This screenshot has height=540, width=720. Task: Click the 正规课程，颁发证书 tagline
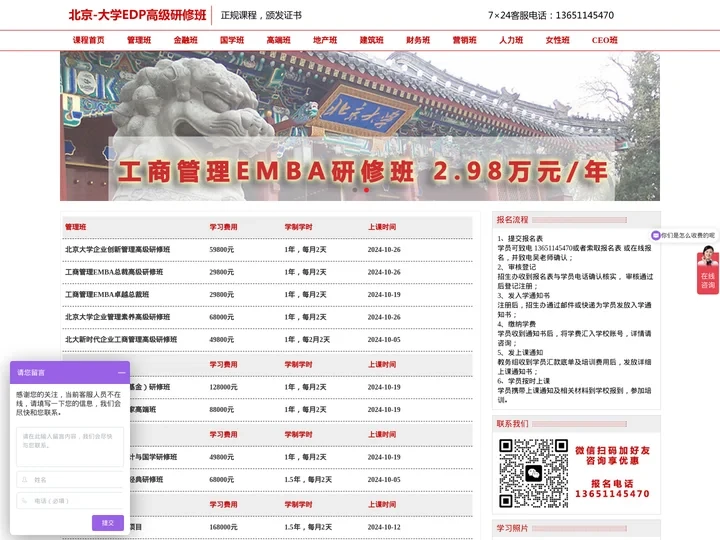click(261, 15)
